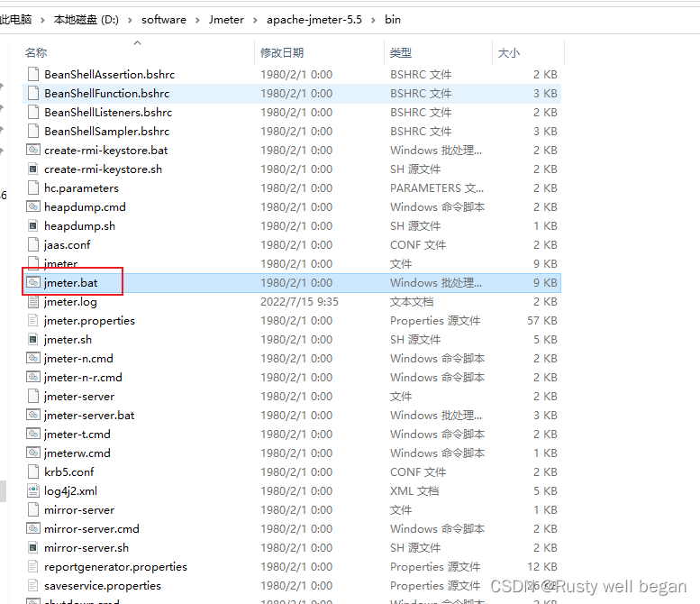Click the BeanShellFunction.bshrc file icon
This screenshot has width=700, height=604.
click(x=33, y=93)
